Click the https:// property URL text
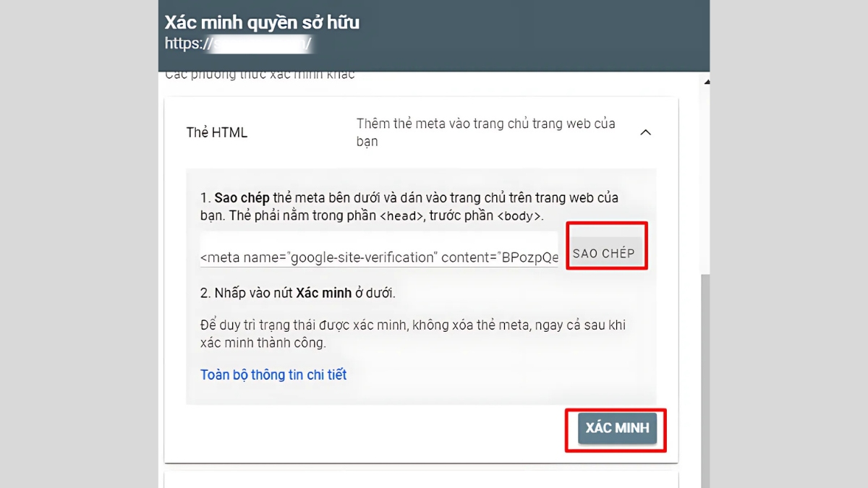Viewport: 868px width, 488px height. pos(239,44)
